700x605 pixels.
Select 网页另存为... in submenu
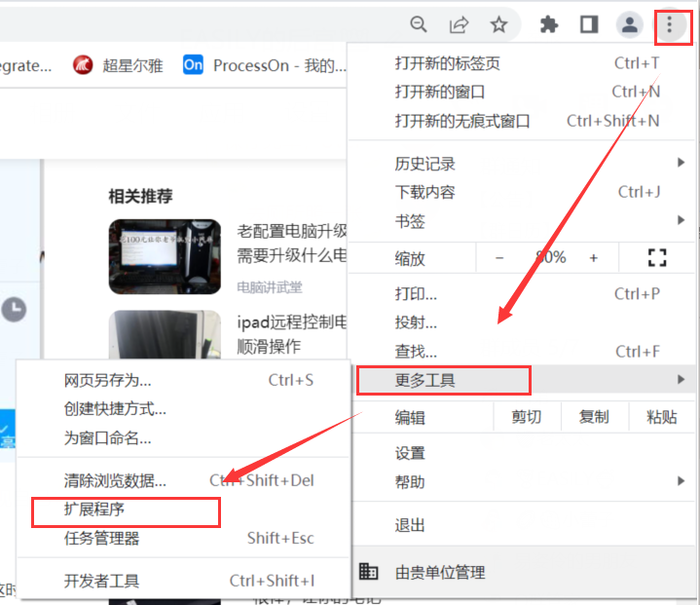tap(184, 380)
